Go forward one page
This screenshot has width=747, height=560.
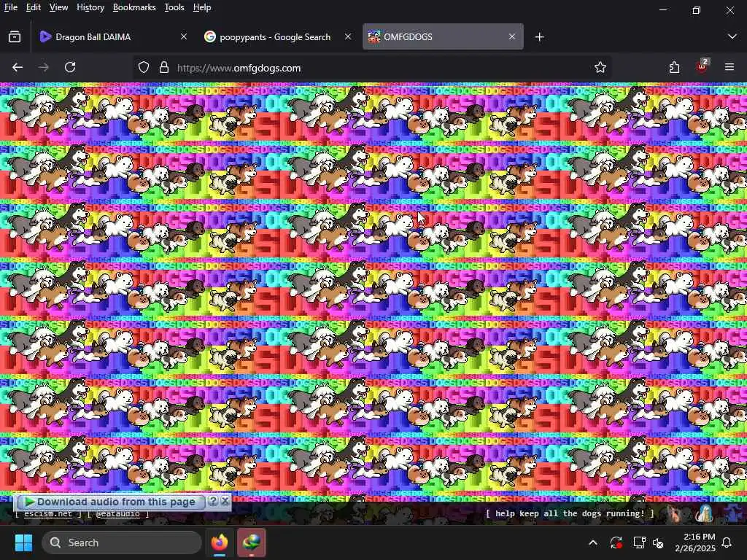tap(43, 68)
